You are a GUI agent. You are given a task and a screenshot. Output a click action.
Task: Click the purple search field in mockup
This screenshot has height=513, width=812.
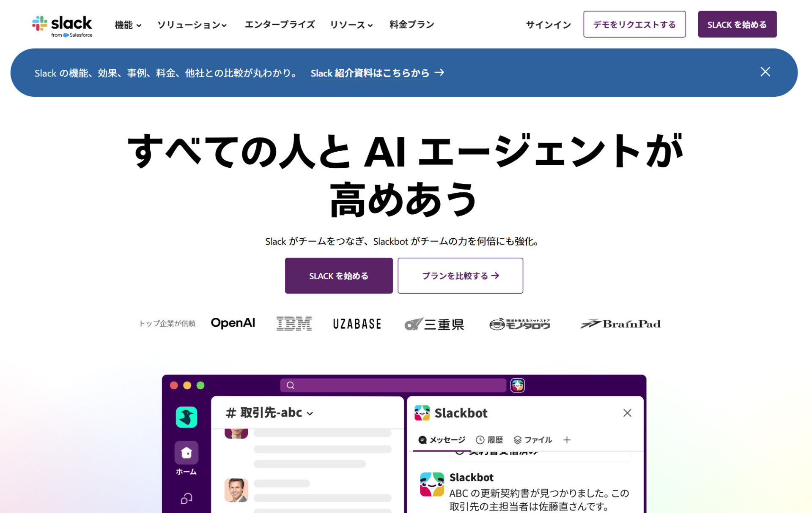[393, 385]
